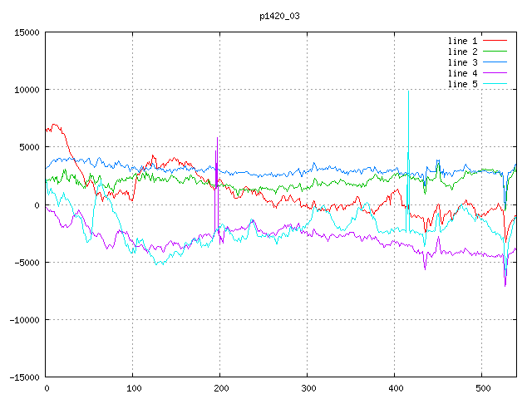Screen dimensions: 532x399
Task: Click y-axis label -15000
Action: [24, 377]
